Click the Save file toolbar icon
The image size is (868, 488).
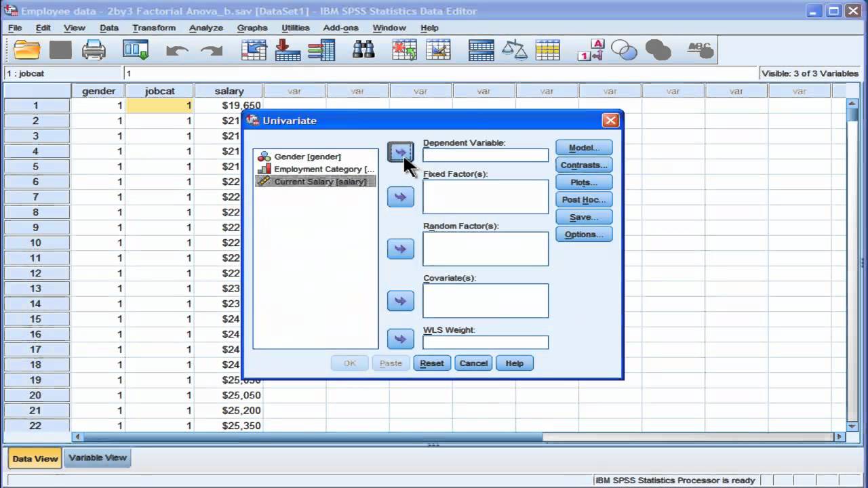60,50
